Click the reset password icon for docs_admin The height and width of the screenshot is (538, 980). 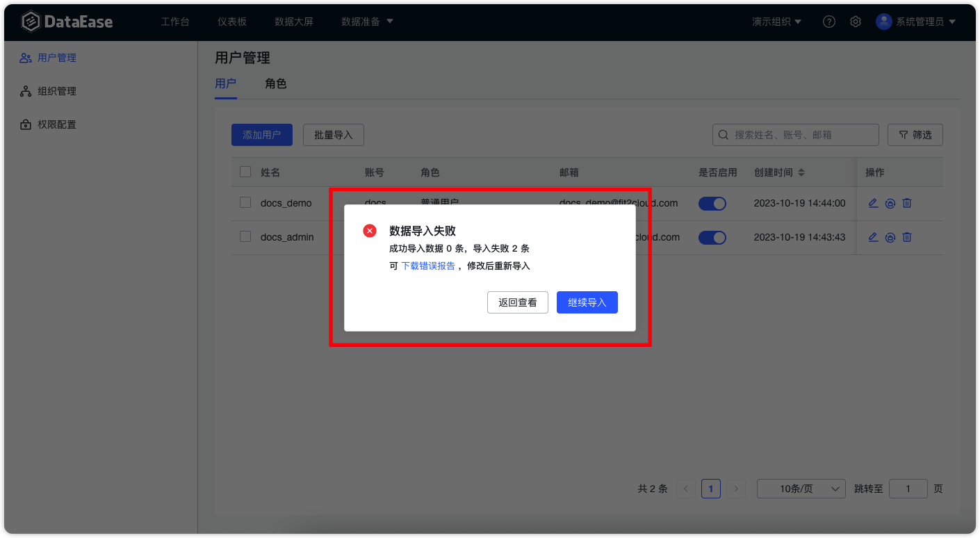point(890,237)
